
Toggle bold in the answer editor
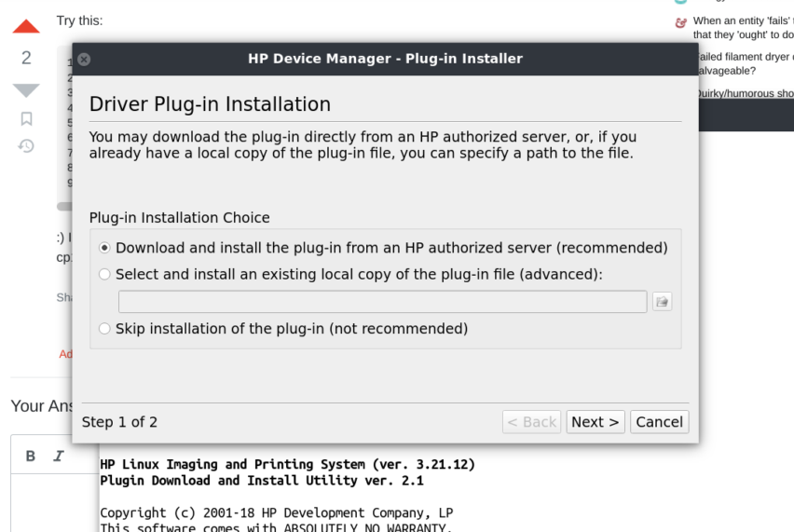pyautogui.click(x=31, y=457)
